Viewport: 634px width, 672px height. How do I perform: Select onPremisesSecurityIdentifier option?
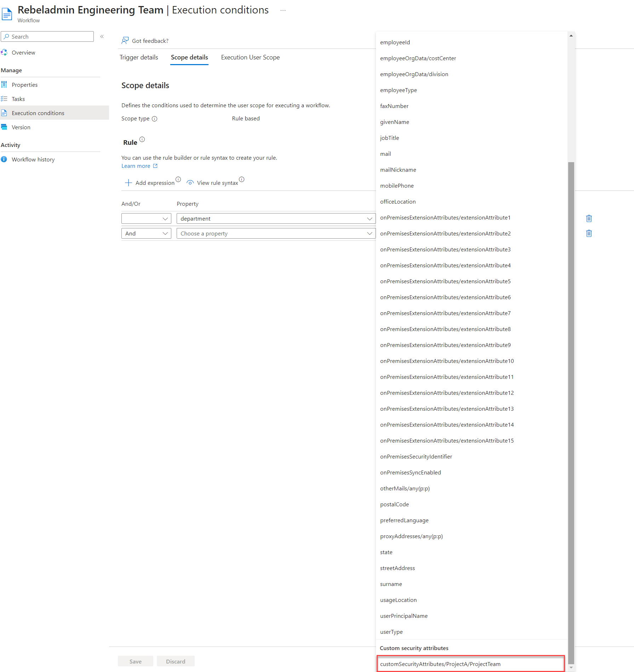tap(472, 456)
